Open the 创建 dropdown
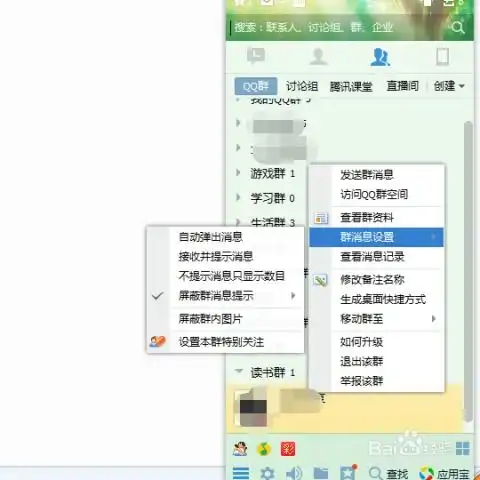Viewport: 480px width, 480px height. click(449, 86)
